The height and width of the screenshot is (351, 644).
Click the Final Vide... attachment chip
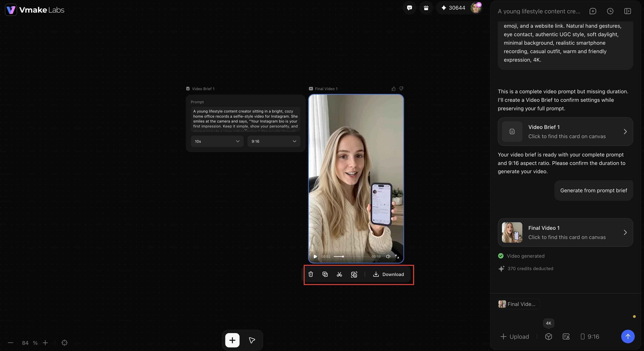pyautogui.click(x=518, y=304)
